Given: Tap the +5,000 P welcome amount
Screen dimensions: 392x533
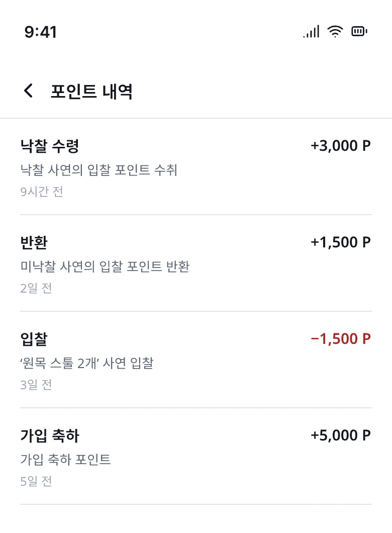Looking at the screenshot, I should [x=340, y=435].
